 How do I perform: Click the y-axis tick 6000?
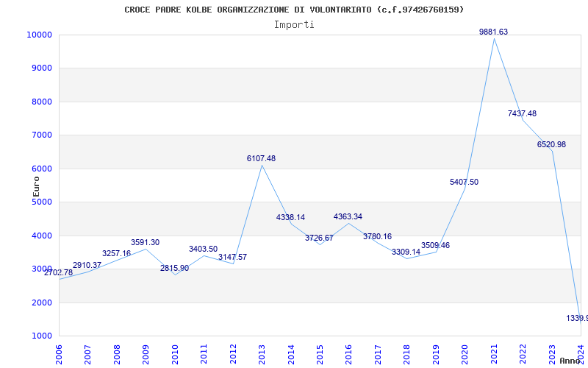pyautogui.click(x=41, y=169)
